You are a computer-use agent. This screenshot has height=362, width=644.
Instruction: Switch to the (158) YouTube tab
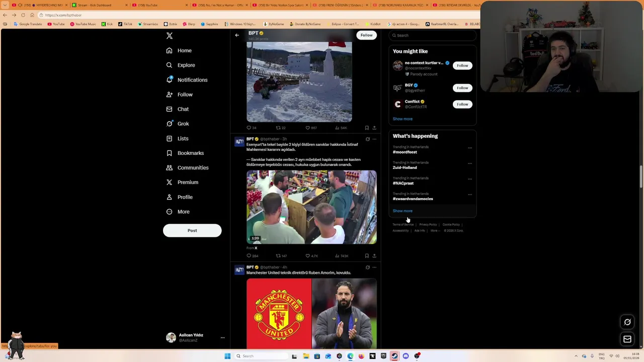159,5
